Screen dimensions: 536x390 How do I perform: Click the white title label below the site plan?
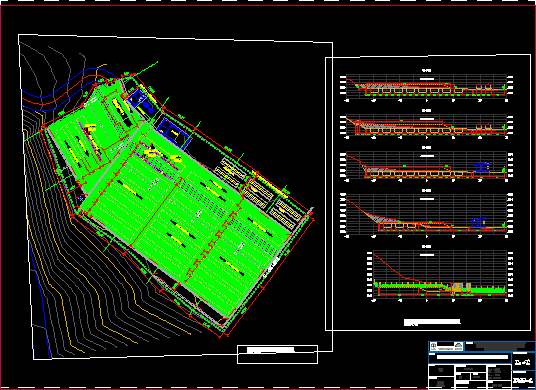tap(271, 350)
